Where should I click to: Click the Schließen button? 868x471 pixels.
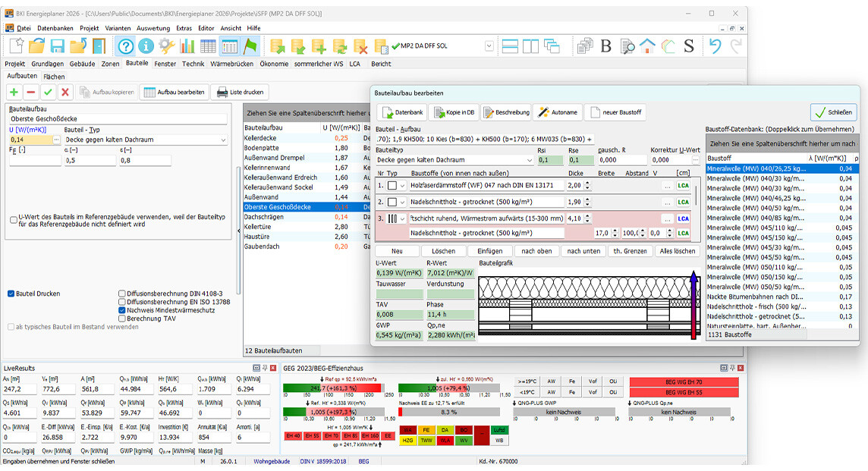click(832, 112)
